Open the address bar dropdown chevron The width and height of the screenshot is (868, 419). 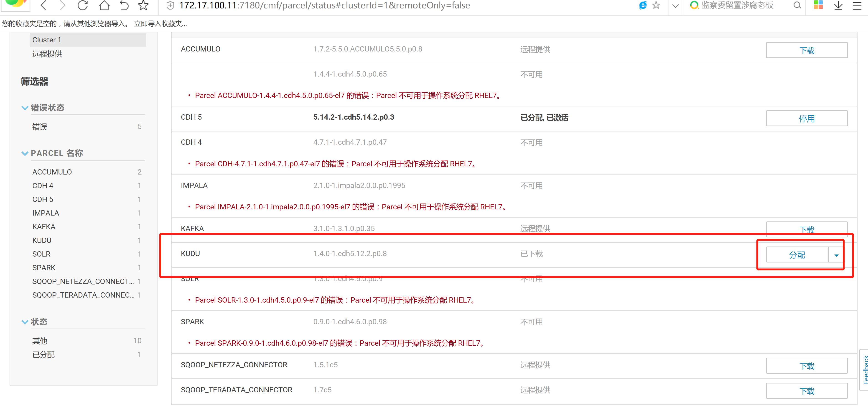[x=675, y=6]
